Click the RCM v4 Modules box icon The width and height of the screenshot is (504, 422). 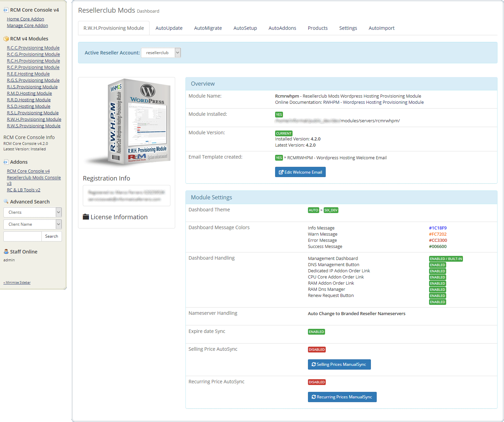point(6,39)
